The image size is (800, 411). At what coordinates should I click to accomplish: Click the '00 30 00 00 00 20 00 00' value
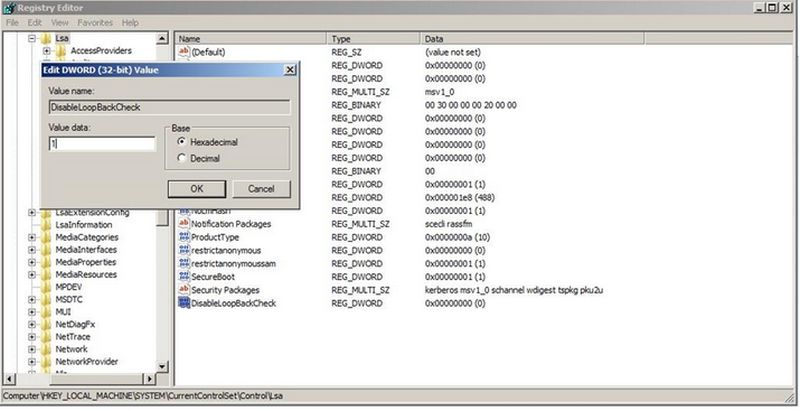[x=470, y=105]
